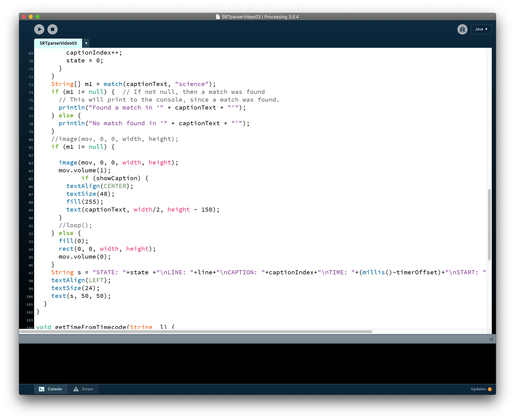Viewport: 515px width, 420px height.
Task: Click the "science" string on line 73
Action: coord(192,84)
